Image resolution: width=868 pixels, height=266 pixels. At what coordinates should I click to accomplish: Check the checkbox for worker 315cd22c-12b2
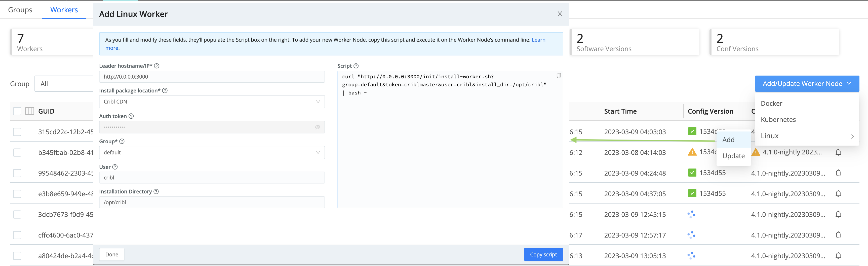point(17,132)
